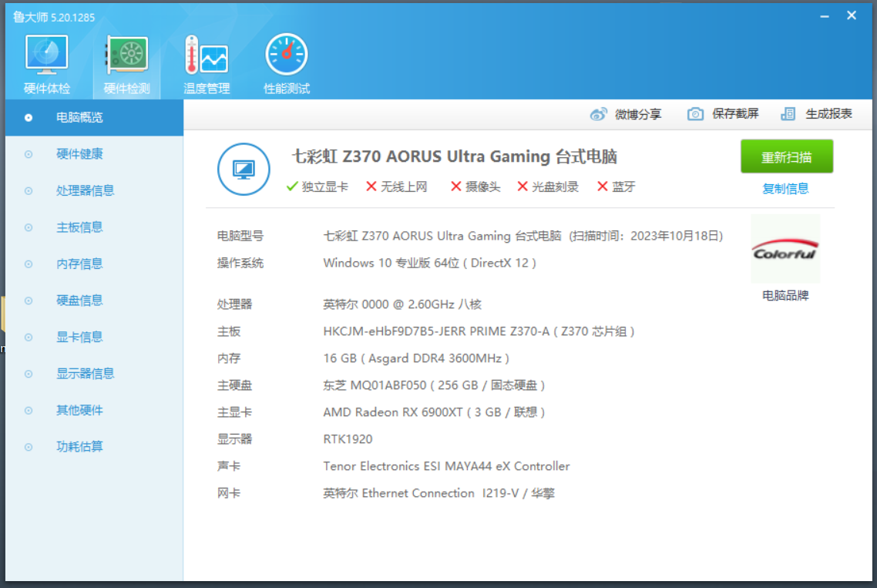Screen dimensions: 877x588
Task: Click the Weibo share icon
Action: pyautogui.click(x=598, y=114)
